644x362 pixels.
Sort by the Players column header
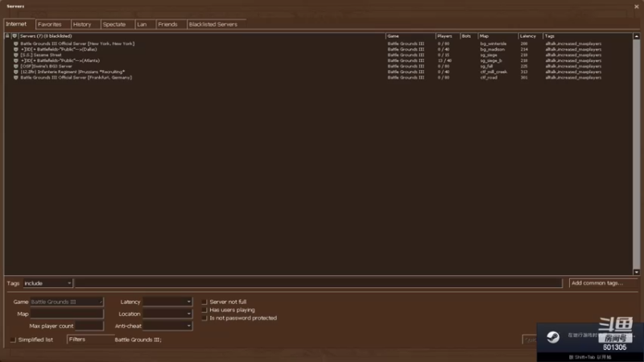point(448,36)
